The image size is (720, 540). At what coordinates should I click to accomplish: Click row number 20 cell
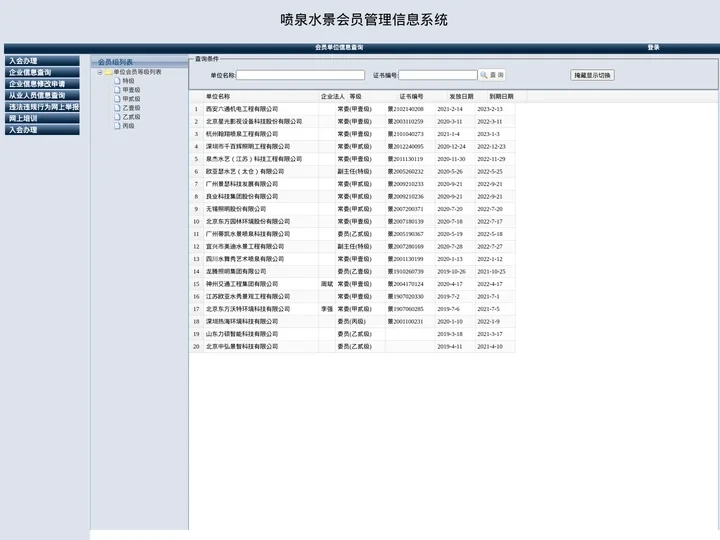tap(197, 346)
